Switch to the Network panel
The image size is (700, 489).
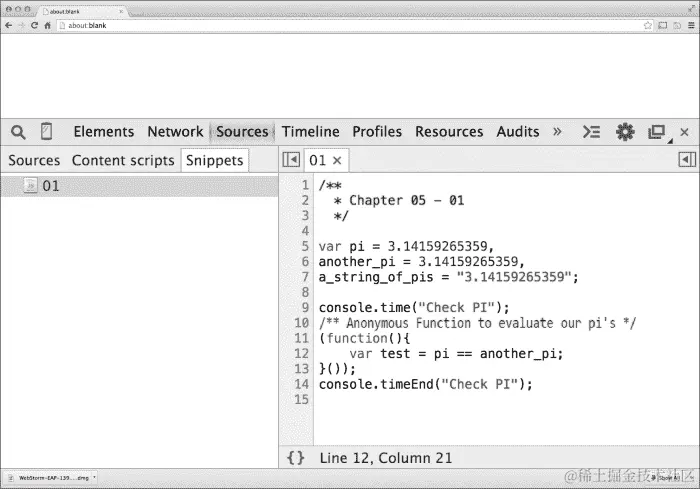coord(175,132)
